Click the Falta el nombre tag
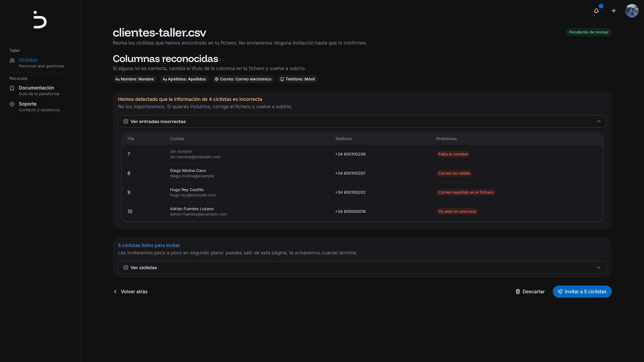The width and height of the screenshot is (644, 362). pyautogui.click(x=453, y=154)
